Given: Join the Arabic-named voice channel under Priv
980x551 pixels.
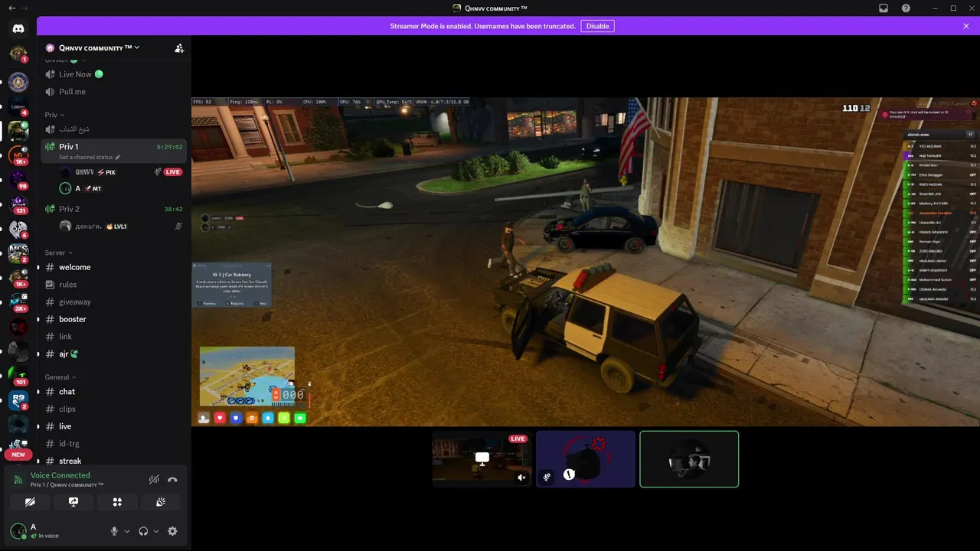Looking at the screenshot, I should pyautogui.click(x=113, y=129).
